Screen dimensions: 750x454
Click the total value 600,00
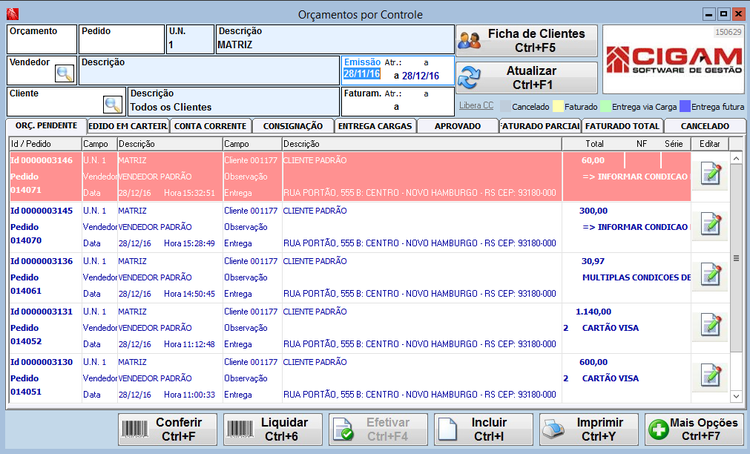pos(593,362)
